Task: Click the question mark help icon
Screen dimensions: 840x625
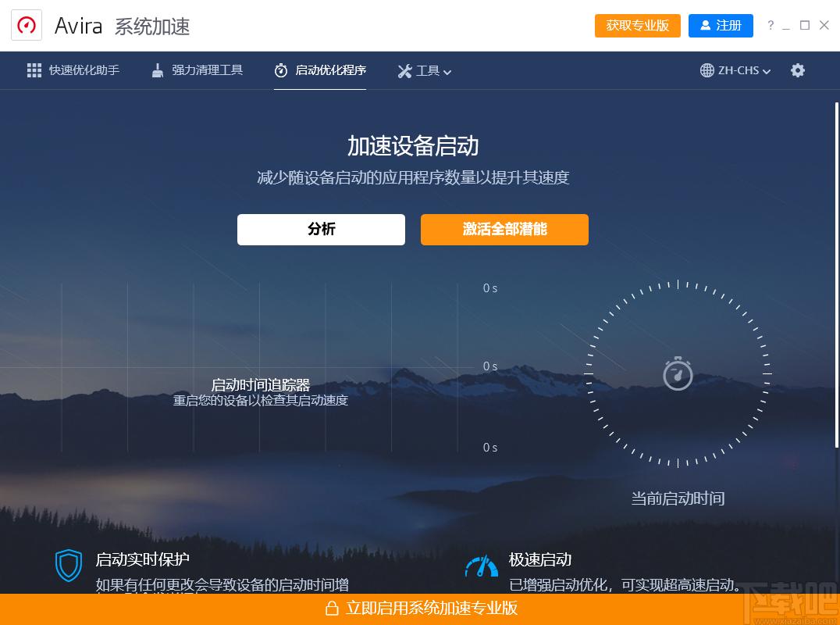Action: pos(771,25)
